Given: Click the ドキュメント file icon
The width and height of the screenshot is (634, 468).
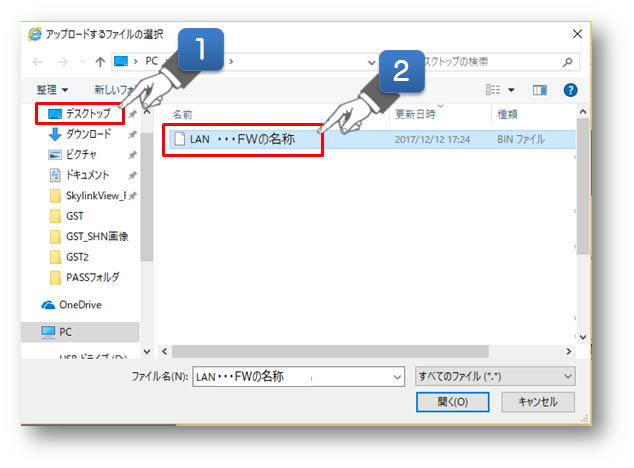Looking at the screenshot, I should click(x=55, y=175).
